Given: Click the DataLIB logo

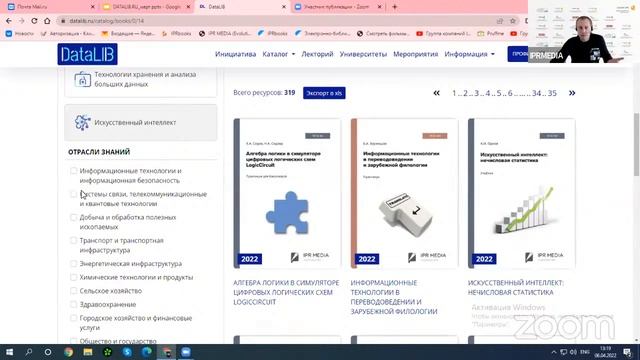Looking at the screenshot, I should click(87, 54).
